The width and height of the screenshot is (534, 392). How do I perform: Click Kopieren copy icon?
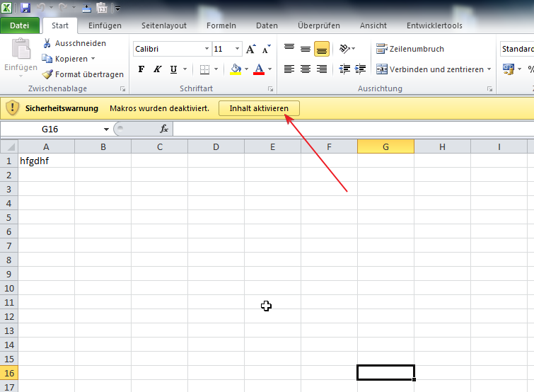pos(47,59)
